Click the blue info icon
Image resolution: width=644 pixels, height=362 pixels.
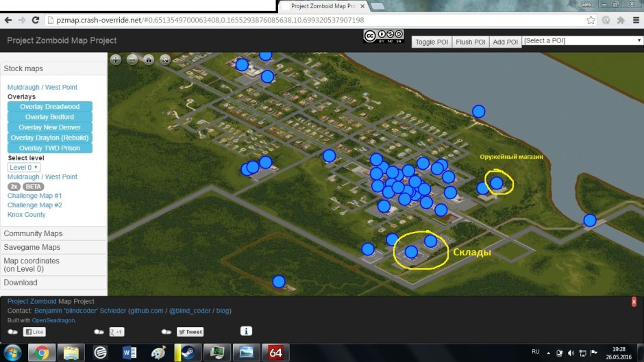coord(246,331)
